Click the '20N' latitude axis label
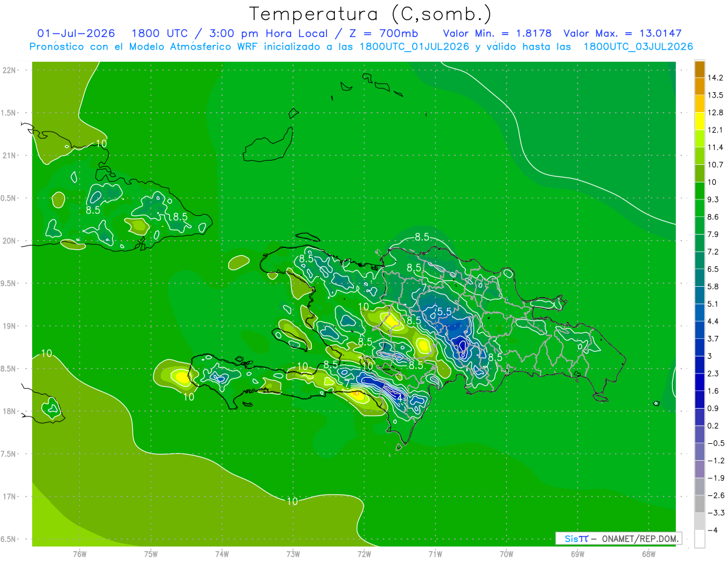The height and width of the screenshot is (562, 728). (9, 241)
